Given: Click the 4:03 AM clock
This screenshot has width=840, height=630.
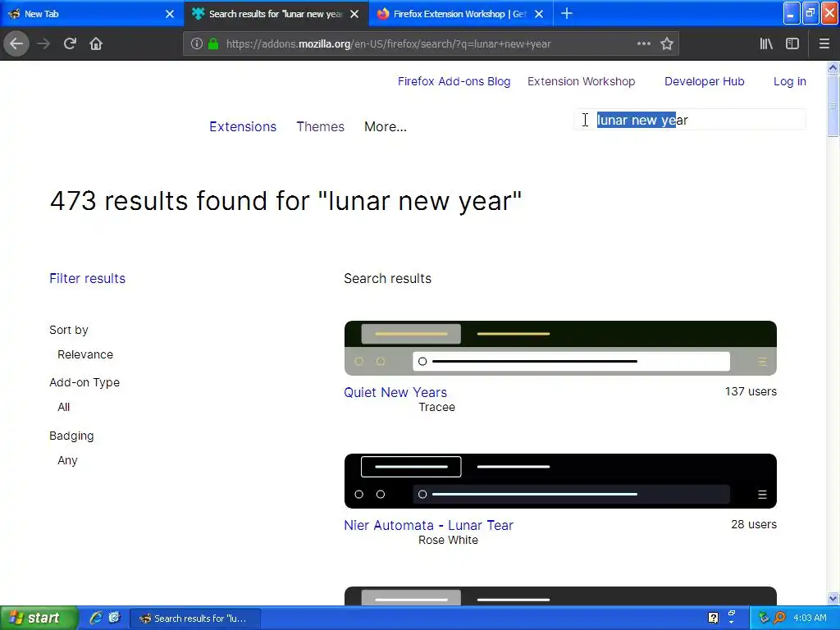Looking at the screenshot, I should (x=810, y=618).
